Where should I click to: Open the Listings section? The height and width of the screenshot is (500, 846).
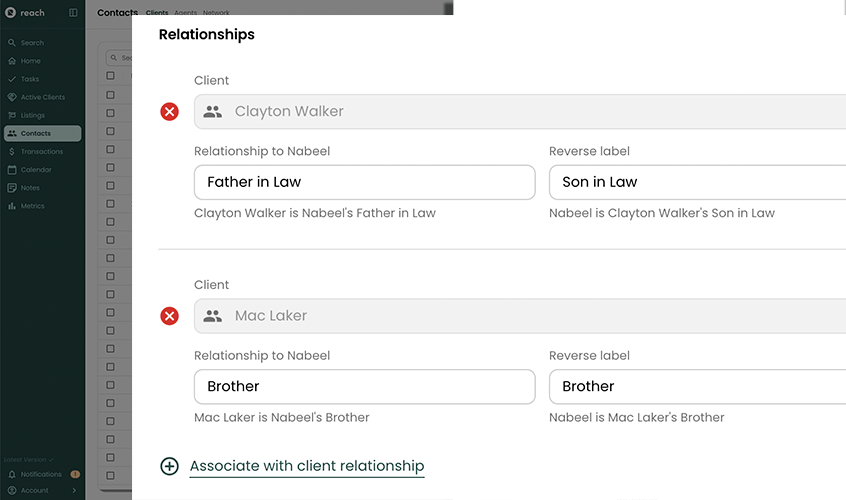[32, 115]
